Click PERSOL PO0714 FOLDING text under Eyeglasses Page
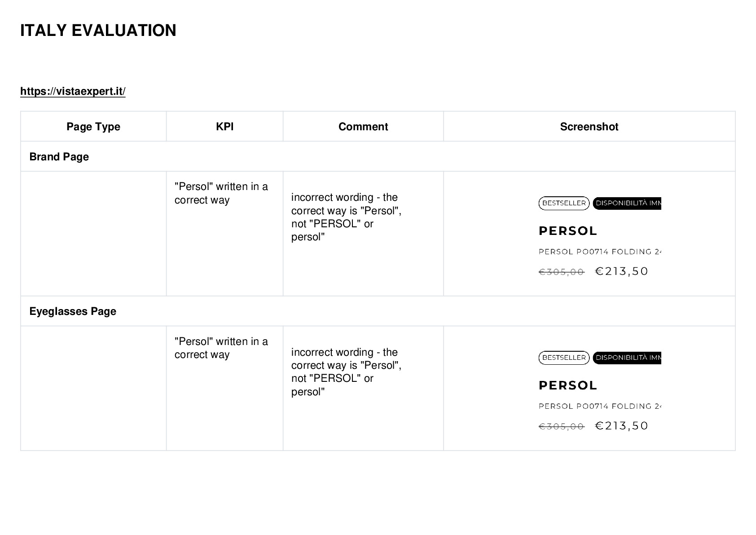This screenshot has width=756, height=535. tap(600, 406)
